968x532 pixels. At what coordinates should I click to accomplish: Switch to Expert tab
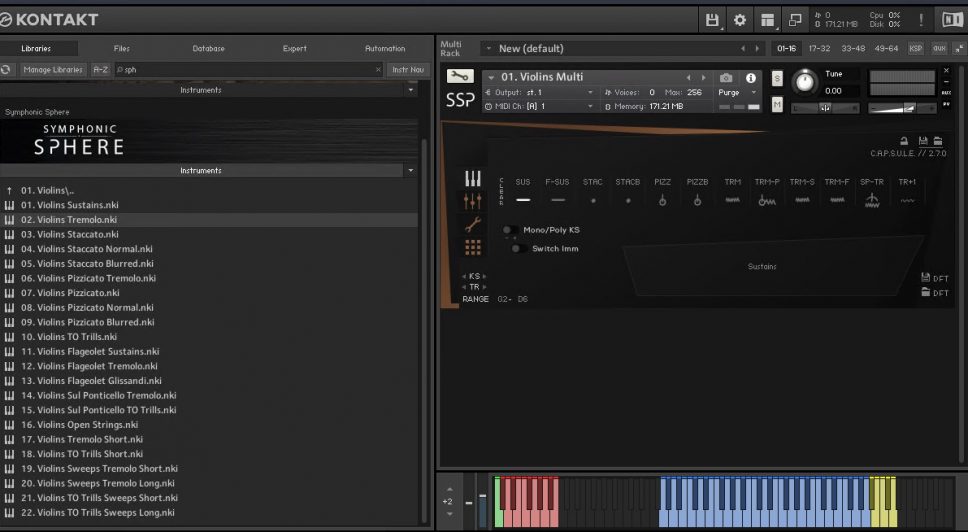tap(294, 48)
